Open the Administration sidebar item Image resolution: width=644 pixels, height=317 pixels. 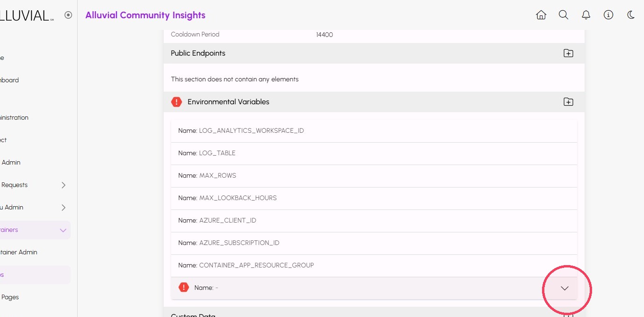(14, 118)
